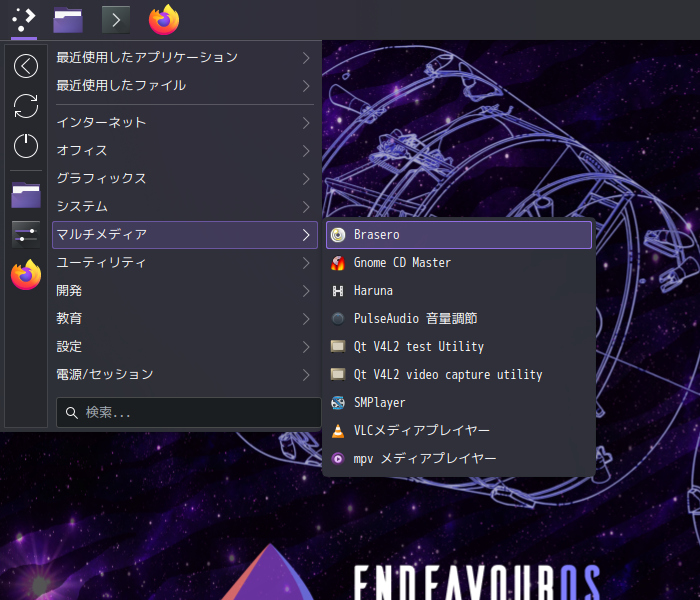700x600 pixels.
Task: Launch VLCメディアプレイヤー
Action: point(459,431)
